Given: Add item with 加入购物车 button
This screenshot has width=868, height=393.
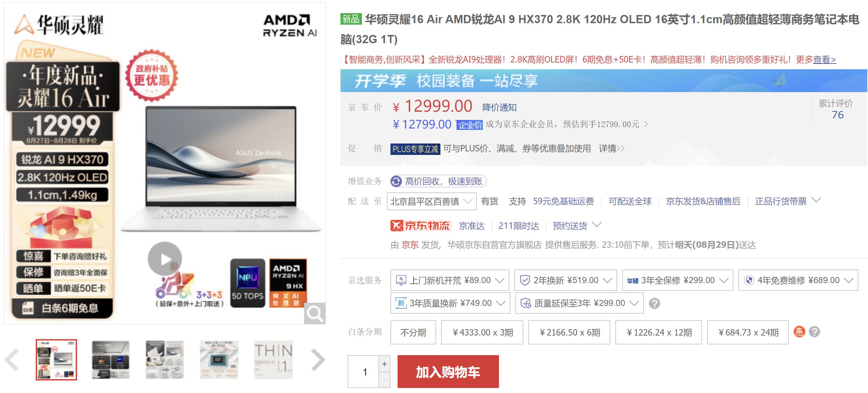Looking at the screenshot, I should (448, 372).
